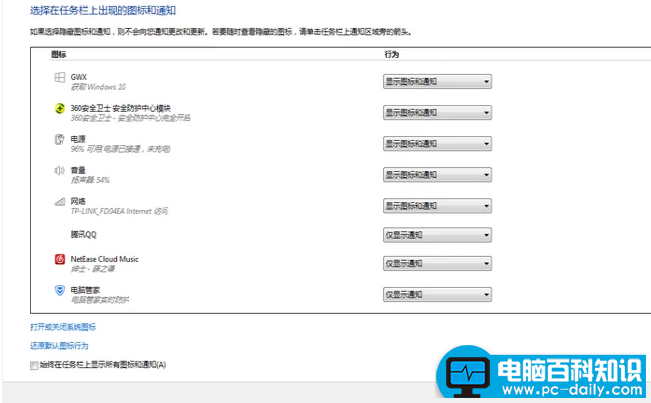Select the GWX row label
This screenshot has width=651, height=403.
coord(78,77)
